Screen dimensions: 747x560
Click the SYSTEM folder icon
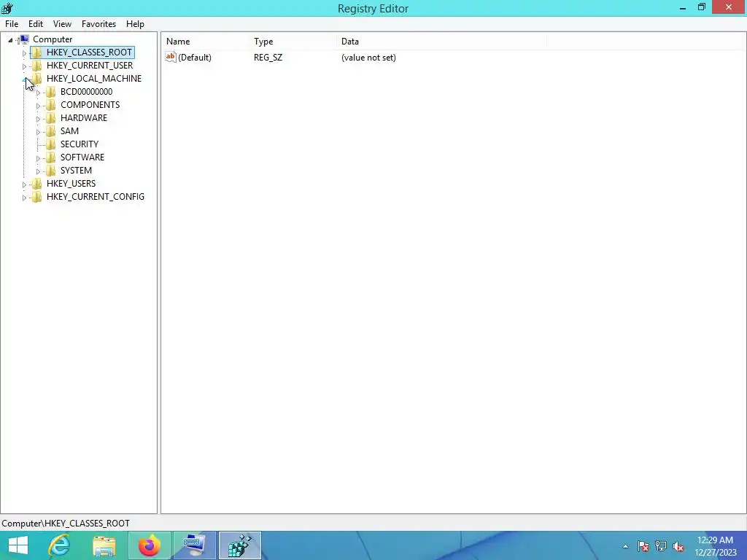tap(50, 171)
